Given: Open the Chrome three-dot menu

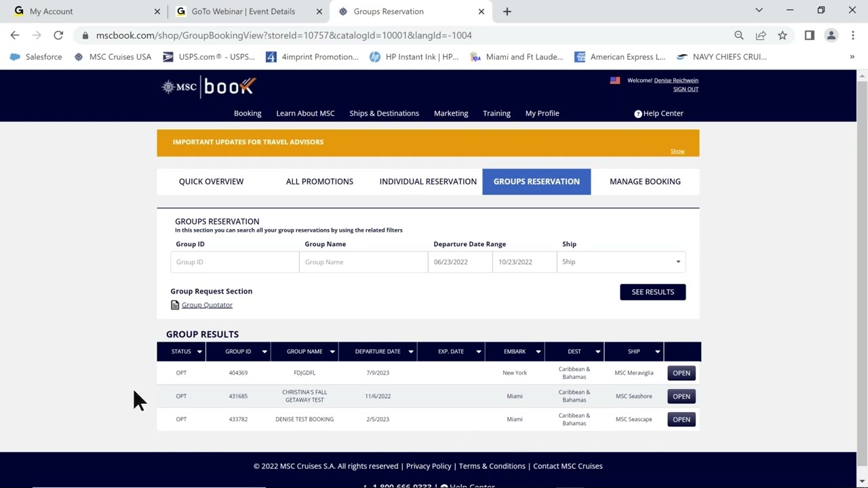Looking at the screenshot, I should pyautogui.click(x=852, y=35).
